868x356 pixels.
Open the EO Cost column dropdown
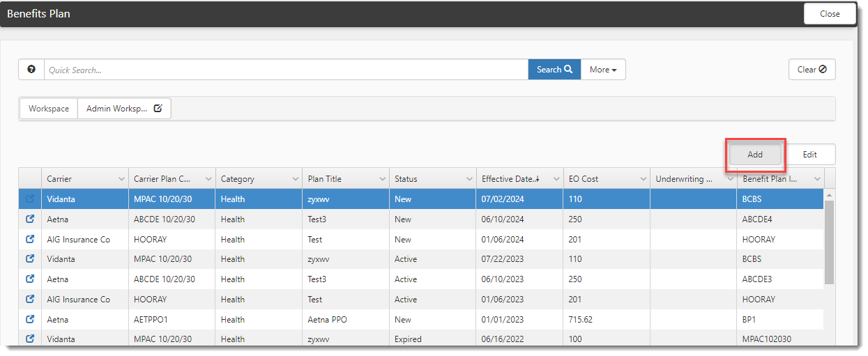point(643,179)
